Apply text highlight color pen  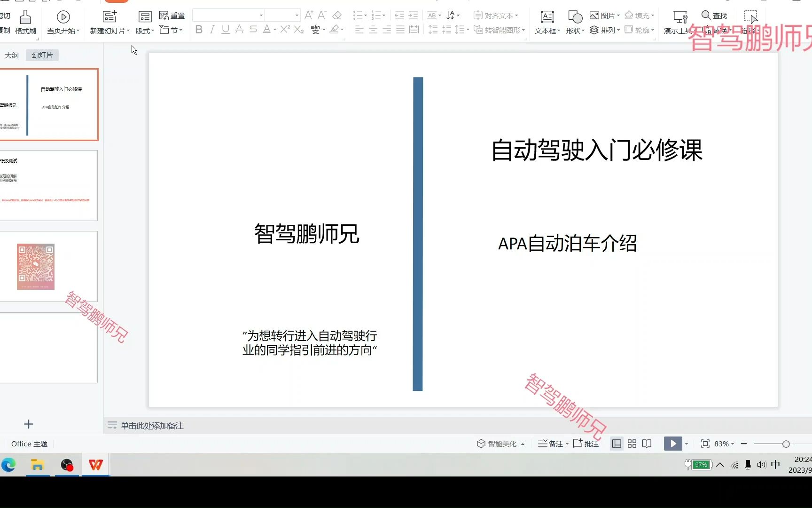tap(334, 30)
